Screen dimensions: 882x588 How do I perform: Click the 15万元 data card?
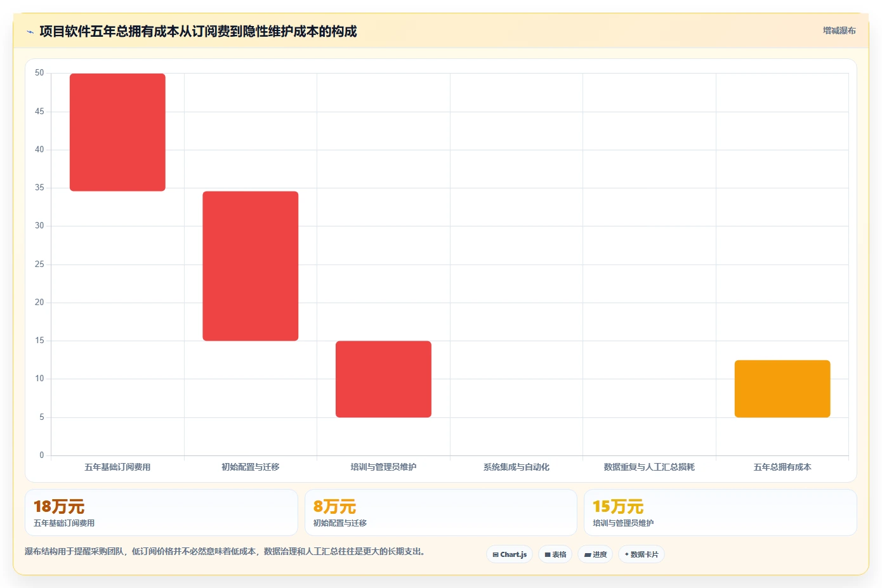click(x=720, y=513)
